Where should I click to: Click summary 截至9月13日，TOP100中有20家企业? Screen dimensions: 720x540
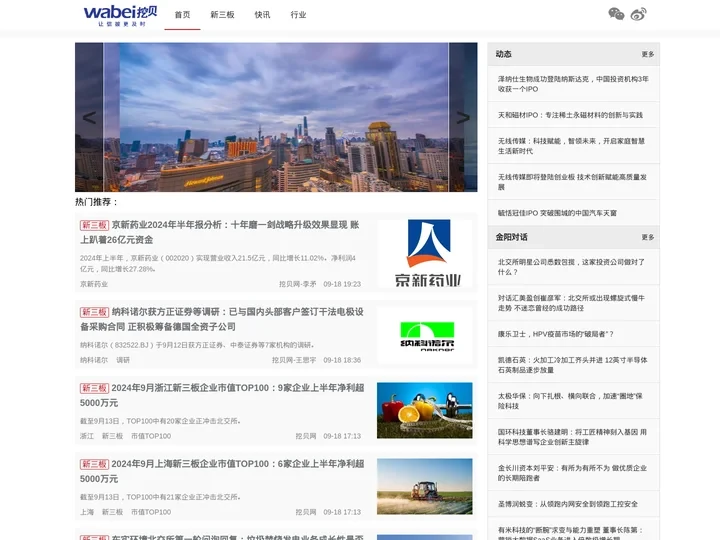pyautogui.click(x=160, y=421)
